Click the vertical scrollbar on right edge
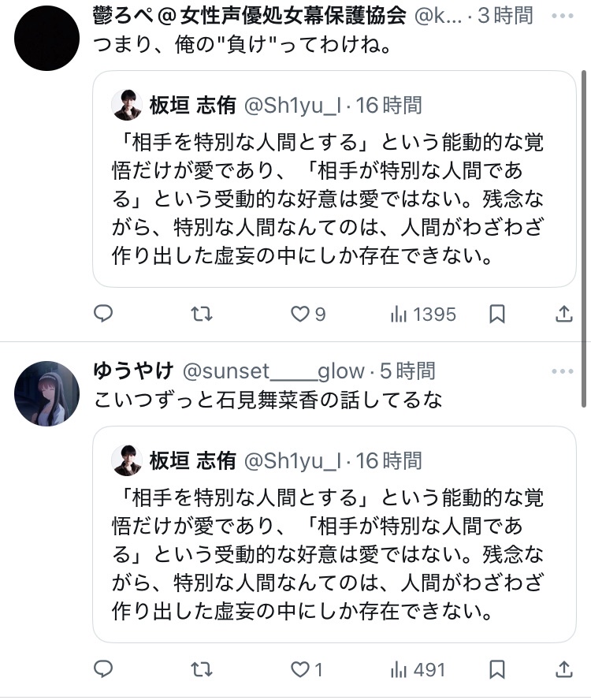This screenshot has height=700, width=591. (584, 239)
